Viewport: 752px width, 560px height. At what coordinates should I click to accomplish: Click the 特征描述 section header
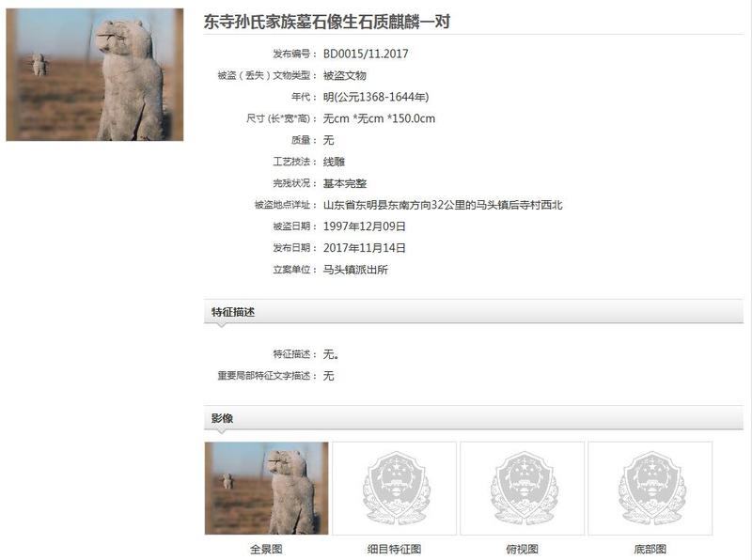pyautogui.click(x=233, y=312)
